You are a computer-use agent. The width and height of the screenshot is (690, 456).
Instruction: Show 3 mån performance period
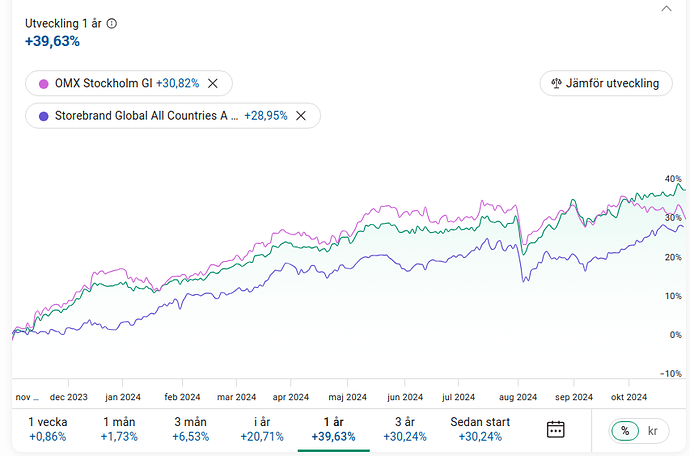point(190,429)
